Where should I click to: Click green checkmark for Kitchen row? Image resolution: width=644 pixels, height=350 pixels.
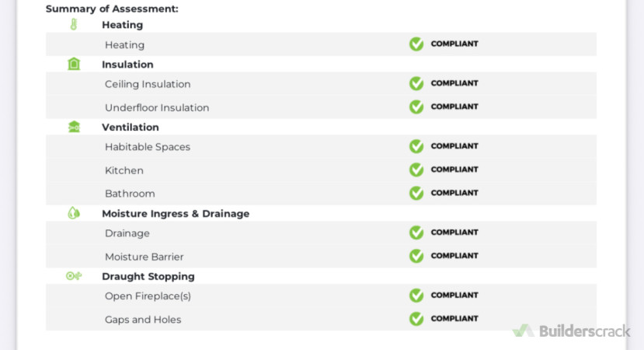[x=416, y=170]
